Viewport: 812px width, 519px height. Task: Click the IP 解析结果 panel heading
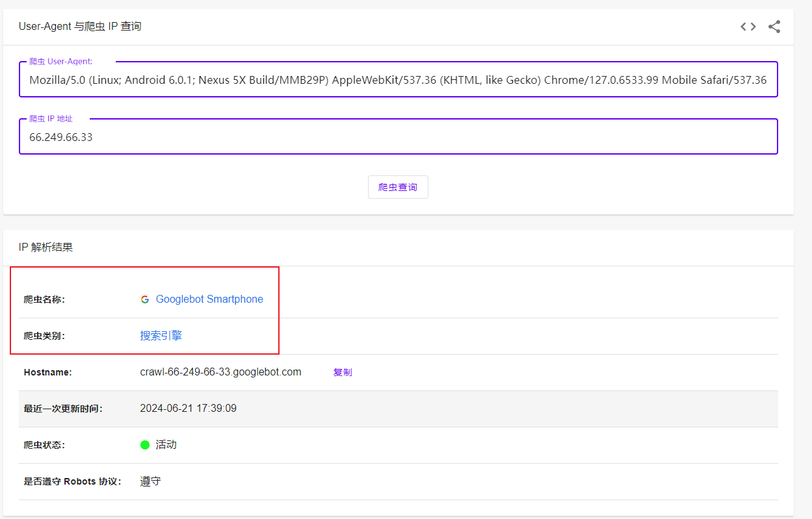click(x=46, y=247)
